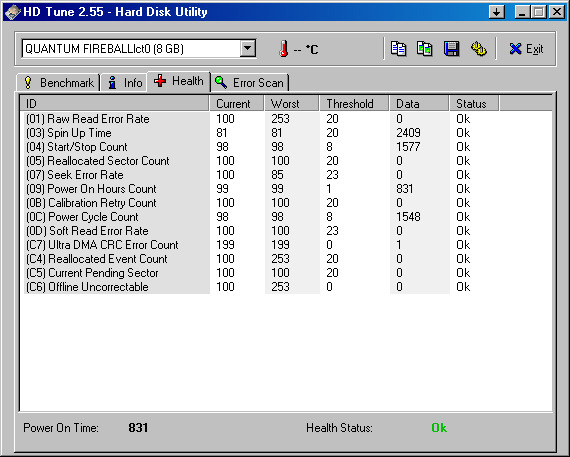Open the drive selection dropdown arrow

tap(248, 48)
